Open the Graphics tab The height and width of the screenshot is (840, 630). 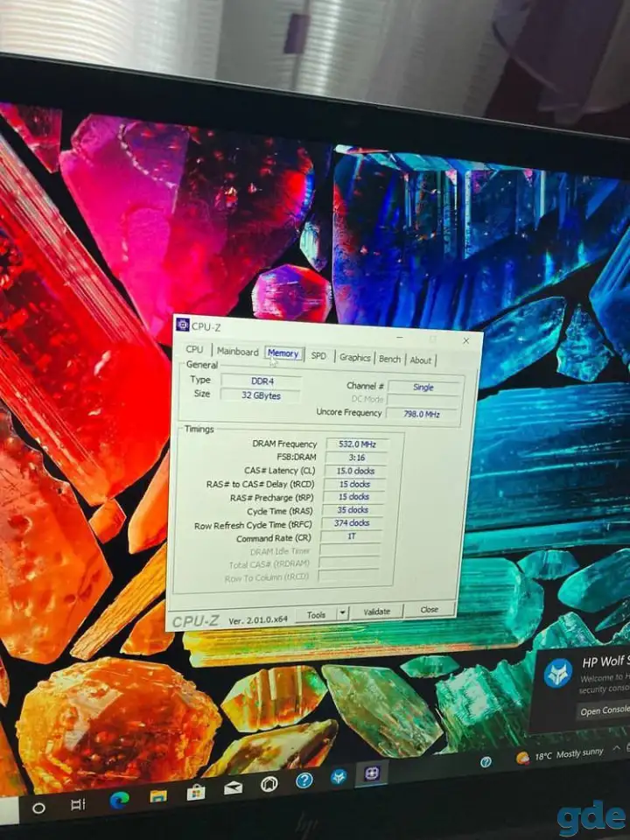click(x=354, y=357)
